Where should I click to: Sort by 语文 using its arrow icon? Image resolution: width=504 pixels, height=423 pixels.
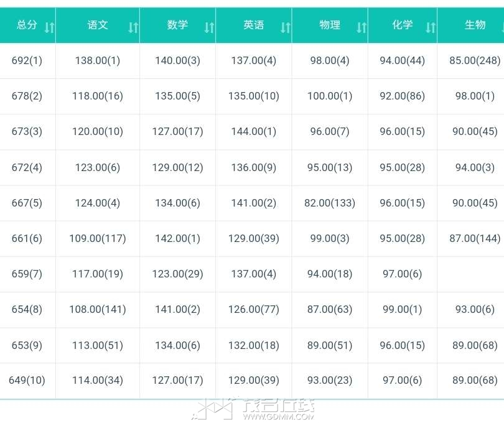point(133,27)
